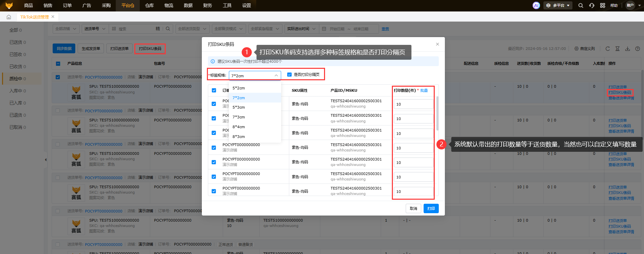Viewport: 644px width, 254px height.
Task: Click the 搜索 text field
Action: tap(135, 29)
